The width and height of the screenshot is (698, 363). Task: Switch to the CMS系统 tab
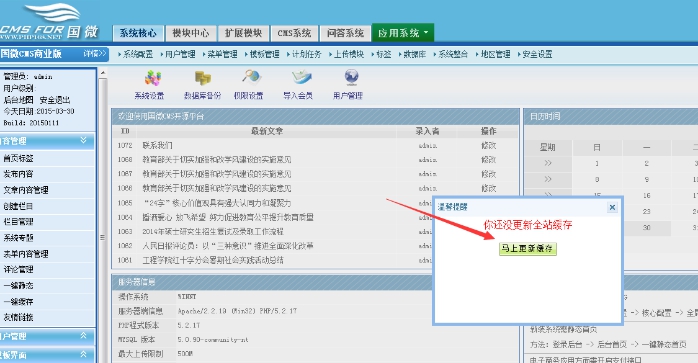[294, 33]
